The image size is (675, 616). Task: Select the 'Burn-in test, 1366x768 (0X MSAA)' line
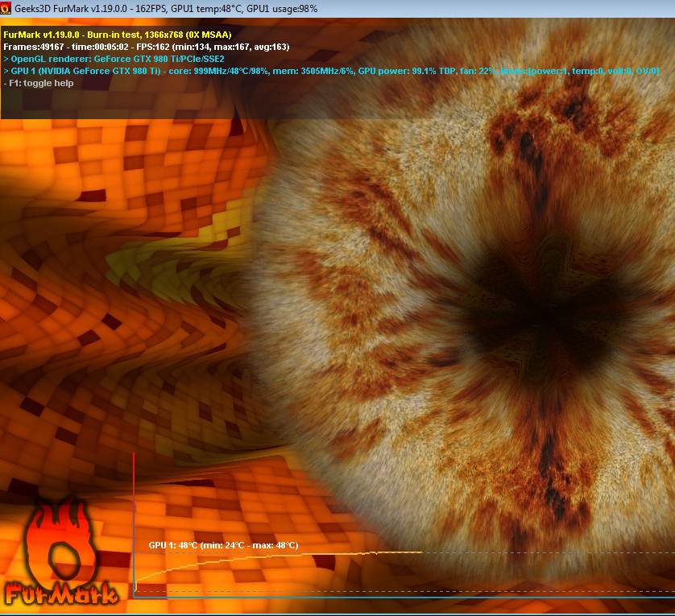118,35
